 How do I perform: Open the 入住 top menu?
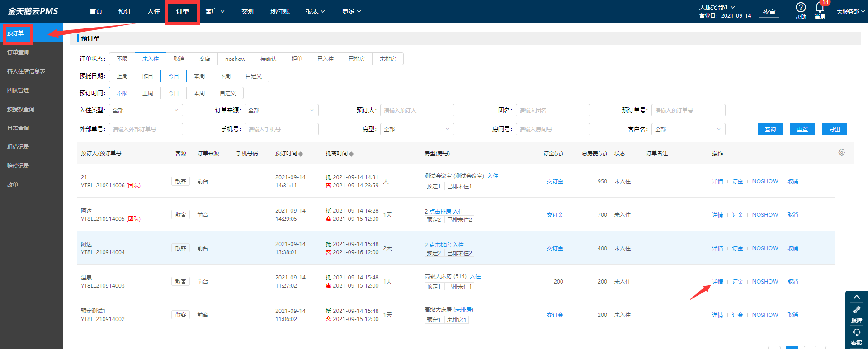coord(154,11)
